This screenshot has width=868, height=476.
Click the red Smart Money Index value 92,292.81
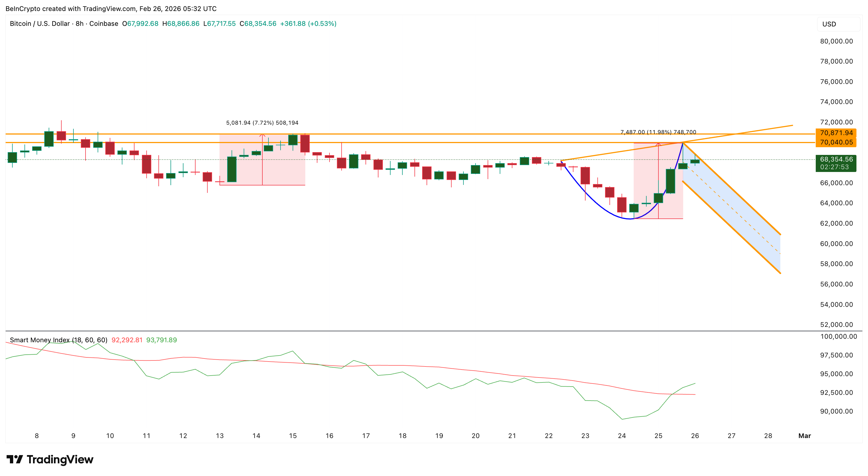[x=127, y=340]
